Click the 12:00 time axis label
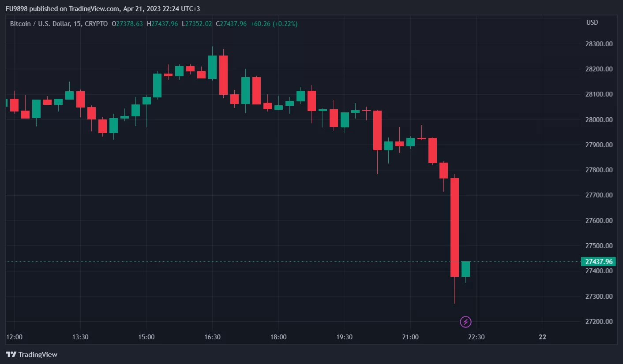Screen dimensions: 623x364 [x=14, y=337]
